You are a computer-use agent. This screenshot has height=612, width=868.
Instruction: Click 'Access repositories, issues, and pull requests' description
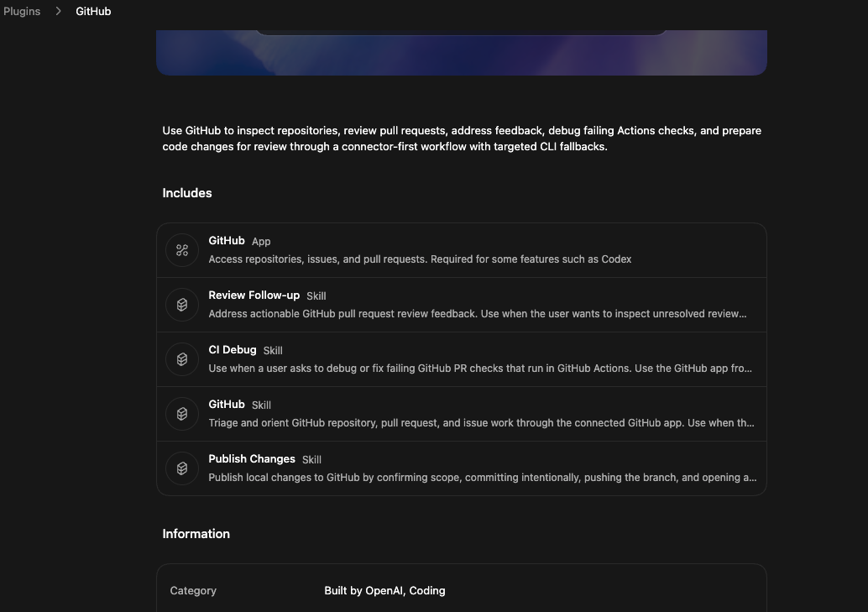pyautogui.click(x=420, y=259)
